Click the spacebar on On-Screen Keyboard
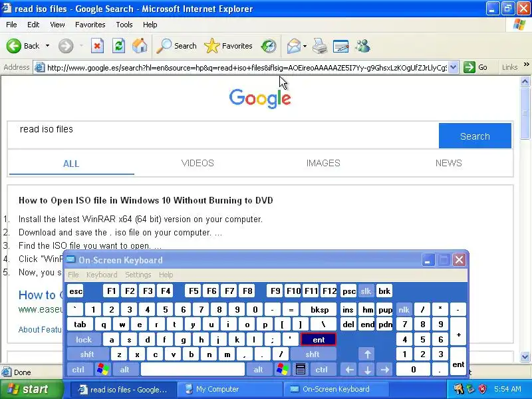The width and height of the screenshot is (532, 399). 192,370
